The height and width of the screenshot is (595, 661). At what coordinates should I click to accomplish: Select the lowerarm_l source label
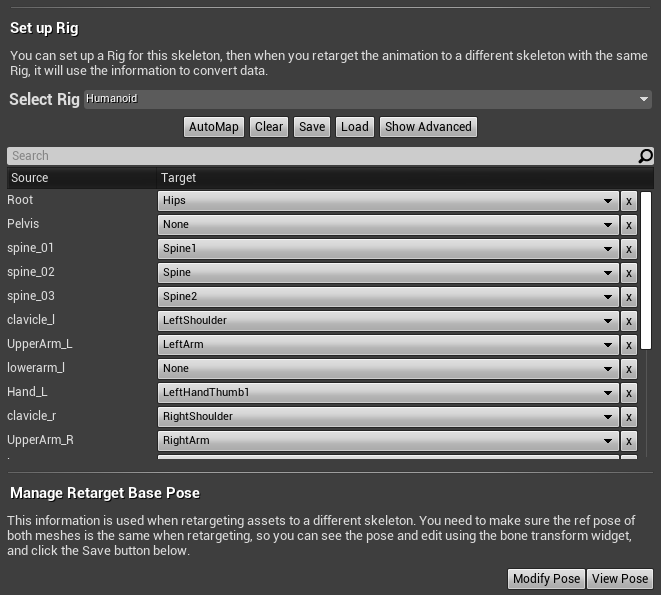click(x=36, y=368)
